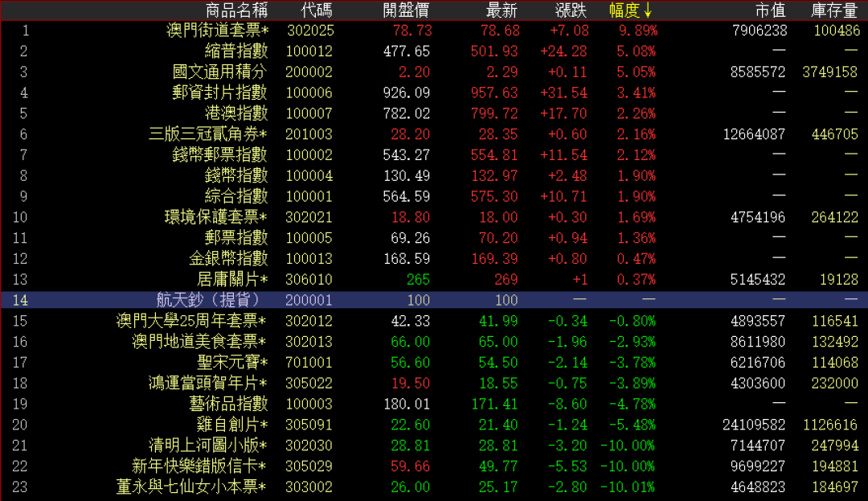
Task: Click the yellow sort arrow beside 幅度
Action: coord(648,10)
